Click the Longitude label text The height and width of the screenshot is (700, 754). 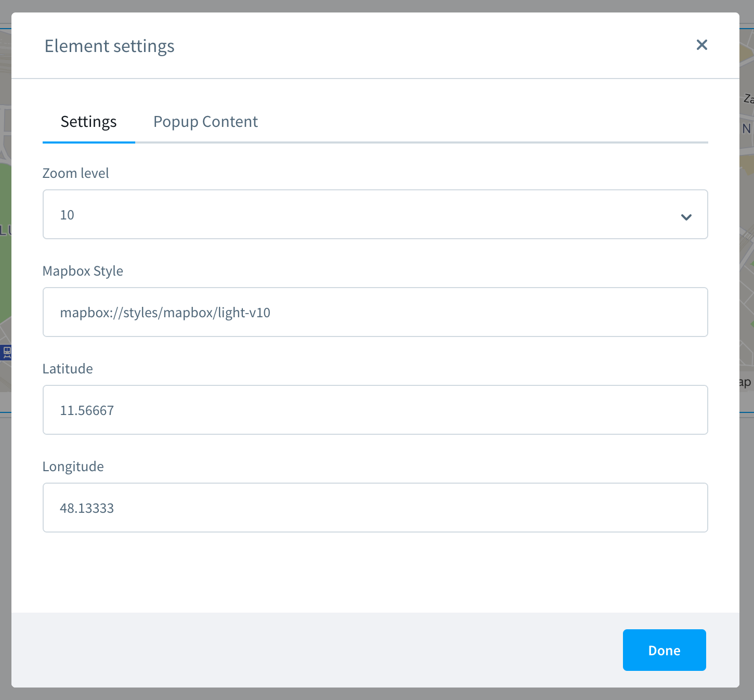click(73, 466)
